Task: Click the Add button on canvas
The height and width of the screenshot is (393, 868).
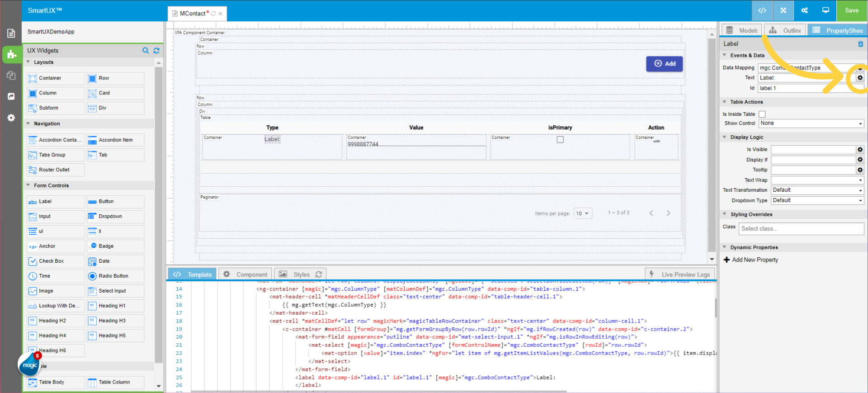Action: [664, 64]
